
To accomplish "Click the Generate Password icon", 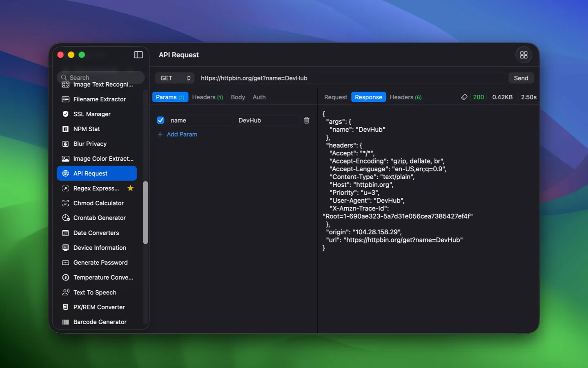I will 65,263.
